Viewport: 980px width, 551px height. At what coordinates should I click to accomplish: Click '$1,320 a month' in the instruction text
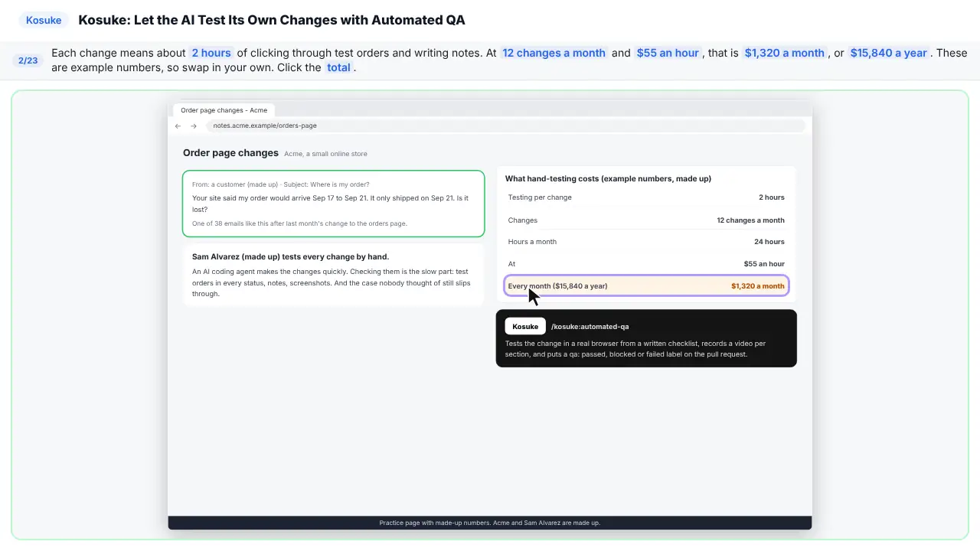(x=785, y=53)
